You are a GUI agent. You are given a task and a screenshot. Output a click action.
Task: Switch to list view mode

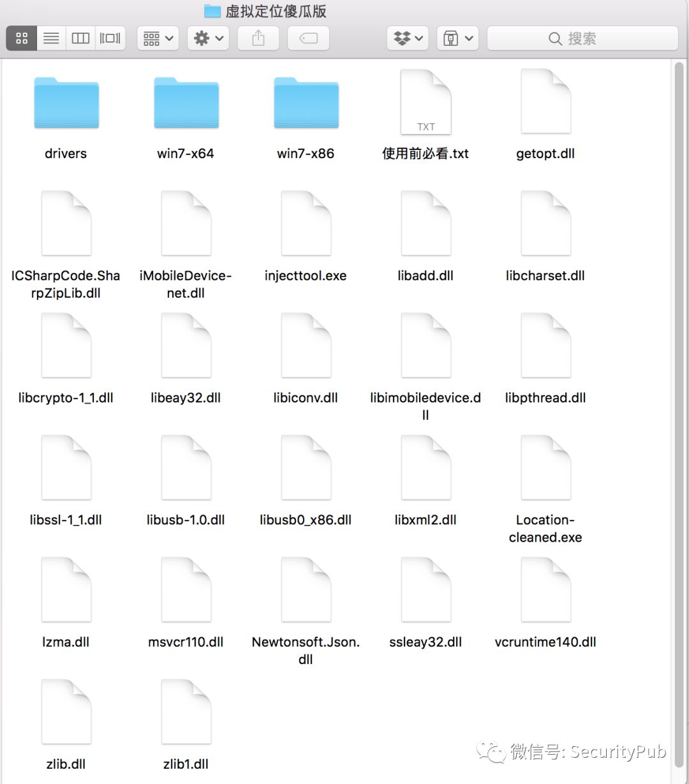(x=51, y=38)
